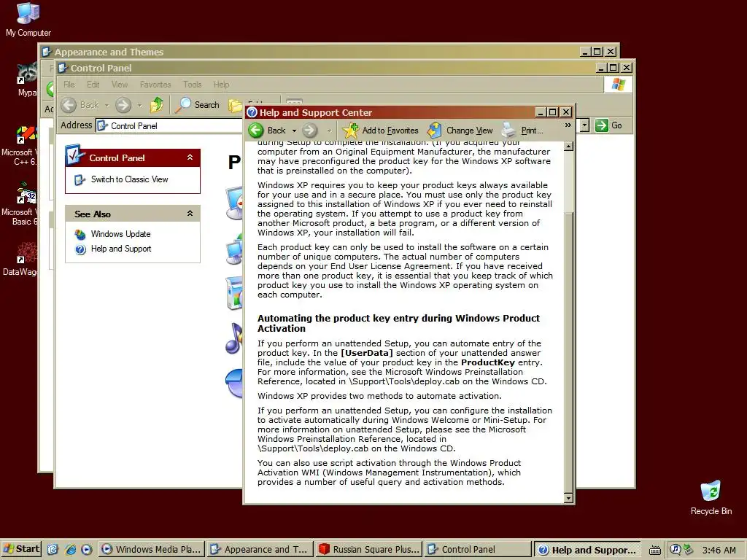Open the address bar dropdown arrow
Screen dimensions: 747x560
pyautogui.click(x=584, y=125)
